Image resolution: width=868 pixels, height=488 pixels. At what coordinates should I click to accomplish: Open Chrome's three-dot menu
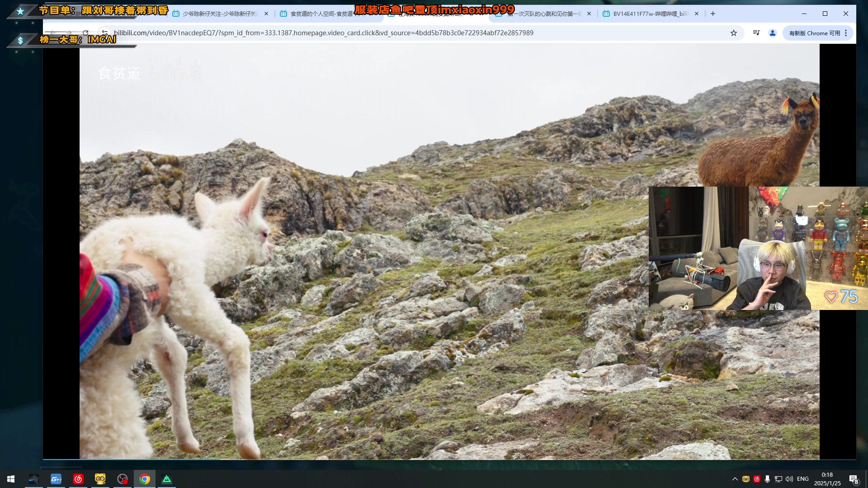846,33
